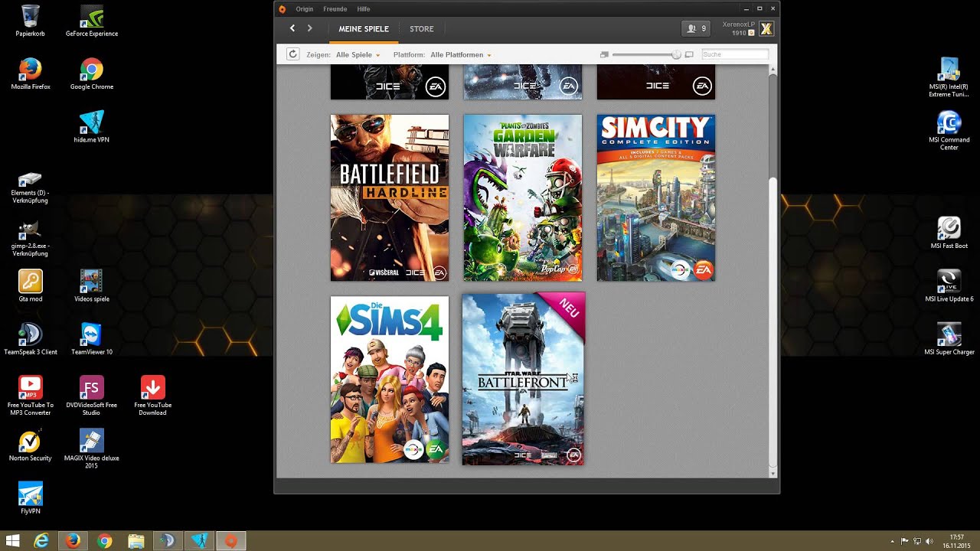
Task: Show hidden system tray icons
Action: [893, 541]
